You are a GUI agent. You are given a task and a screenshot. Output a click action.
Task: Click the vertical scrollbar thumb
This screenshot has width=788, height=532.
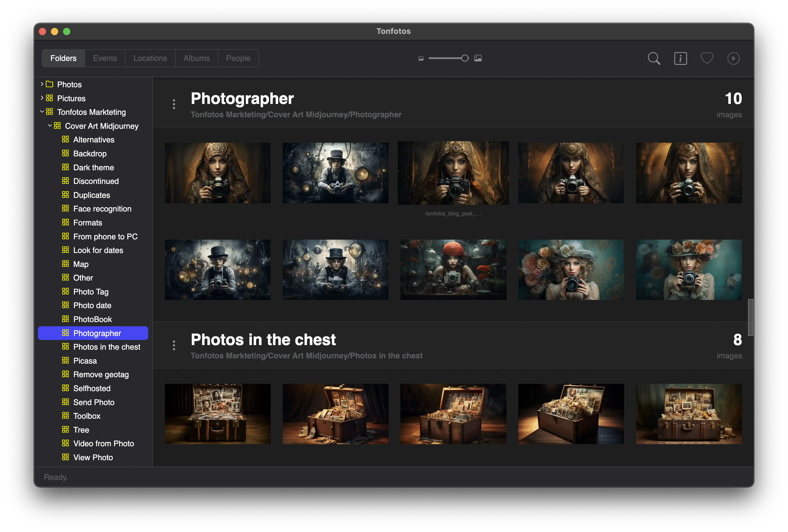pos(750,317)
